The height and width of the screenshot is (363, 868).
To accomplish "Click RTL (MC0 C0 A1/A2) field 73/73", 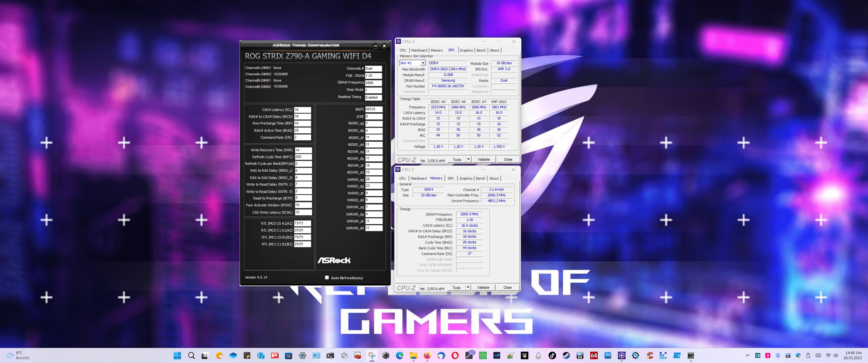I will (302, 223).
